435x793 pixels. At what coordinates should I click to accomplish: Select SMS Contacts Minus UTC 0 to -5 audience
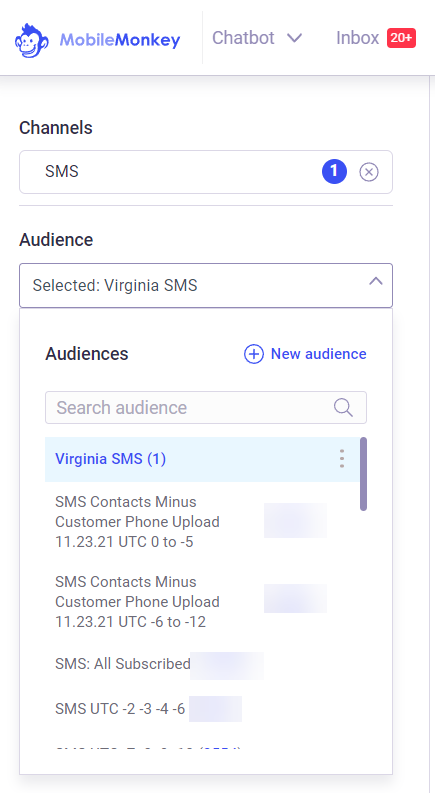202,522
